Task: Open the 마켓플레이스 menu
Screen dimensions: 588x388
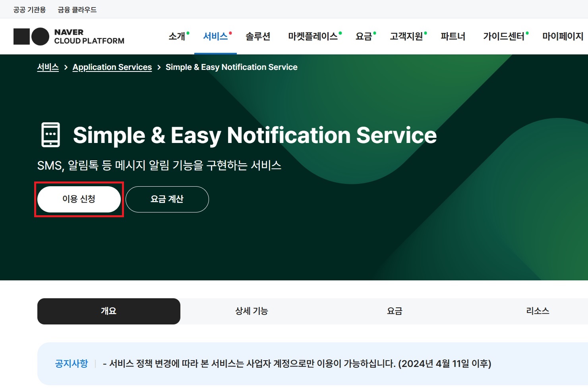Action: pos(313,37)
